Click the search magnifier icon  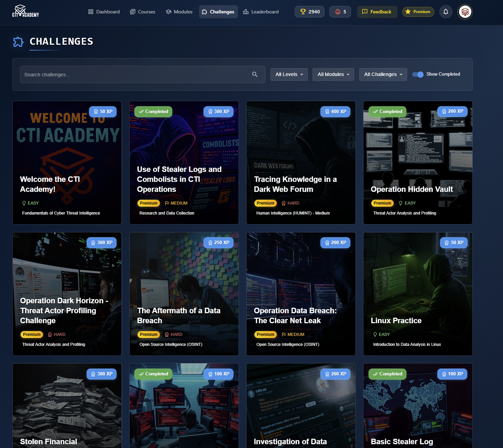coord(255,74)
